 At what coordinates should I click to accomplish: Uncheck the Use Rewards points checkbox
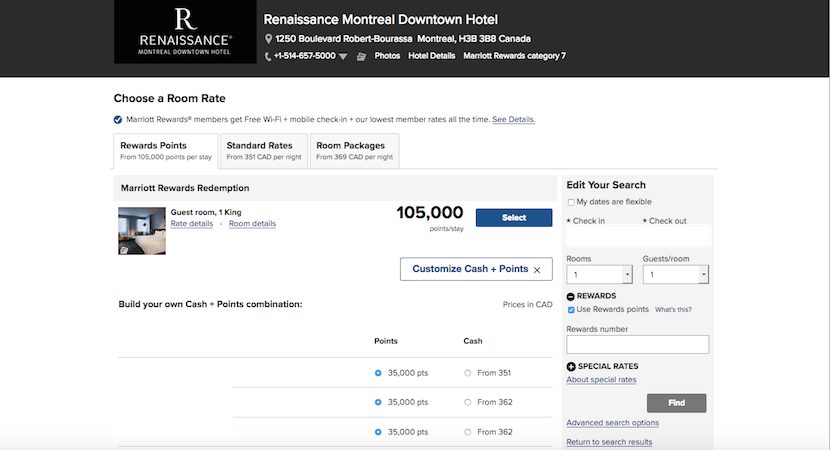coord(571,310)
